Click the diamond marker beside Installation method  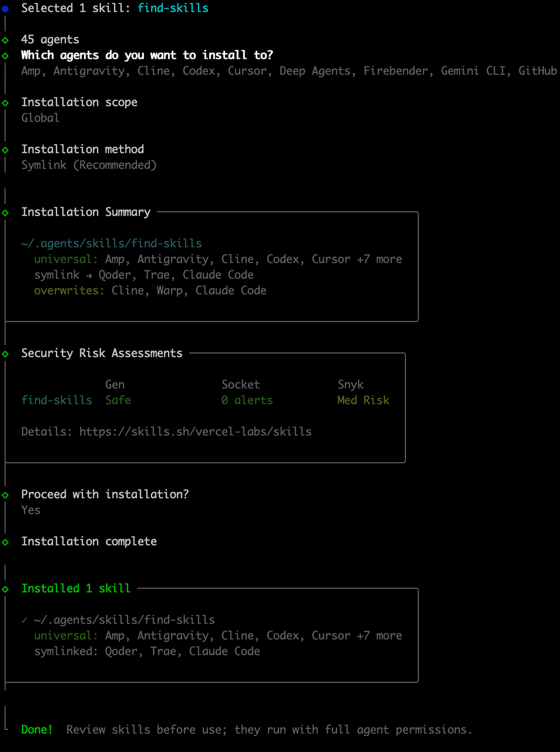click(5, 150)
